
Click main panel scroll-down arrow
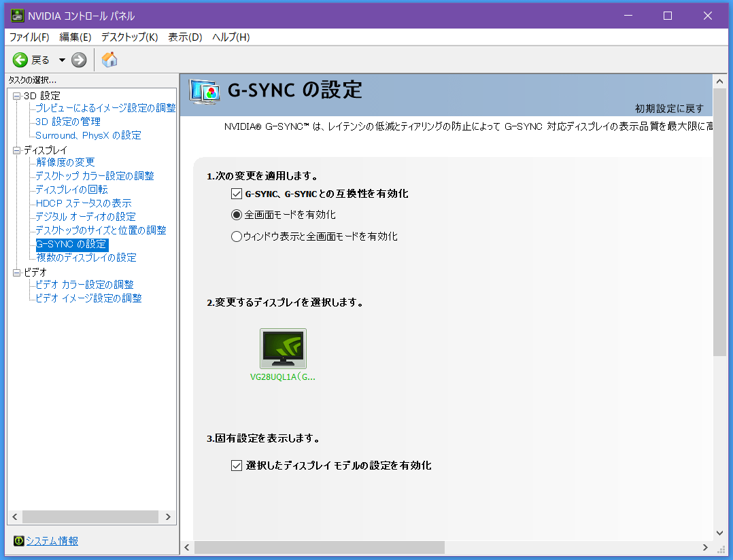click(x=720, y=533)
